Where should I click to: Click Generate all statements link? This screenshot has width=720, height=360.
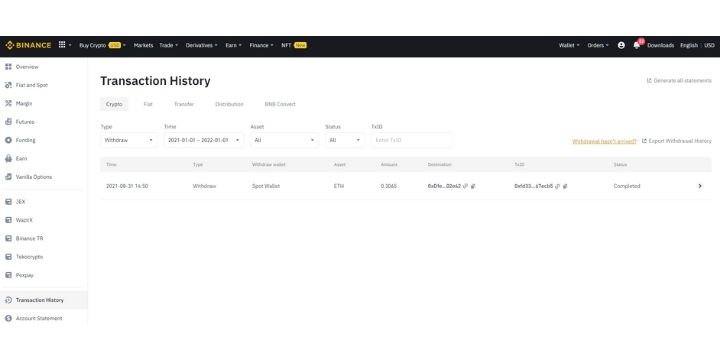(682, 80)
